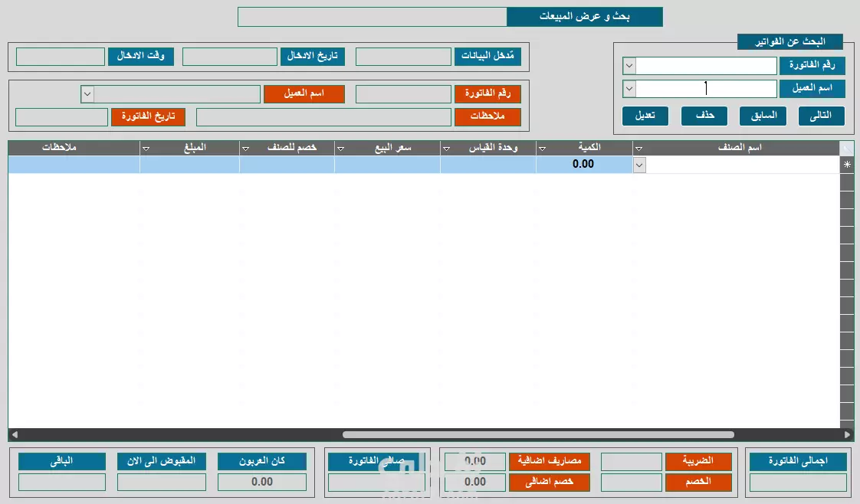The width and height of the screenshot is (860, 504).
Task: Select the new-row asterisk row selector
Action: (847, 165)
